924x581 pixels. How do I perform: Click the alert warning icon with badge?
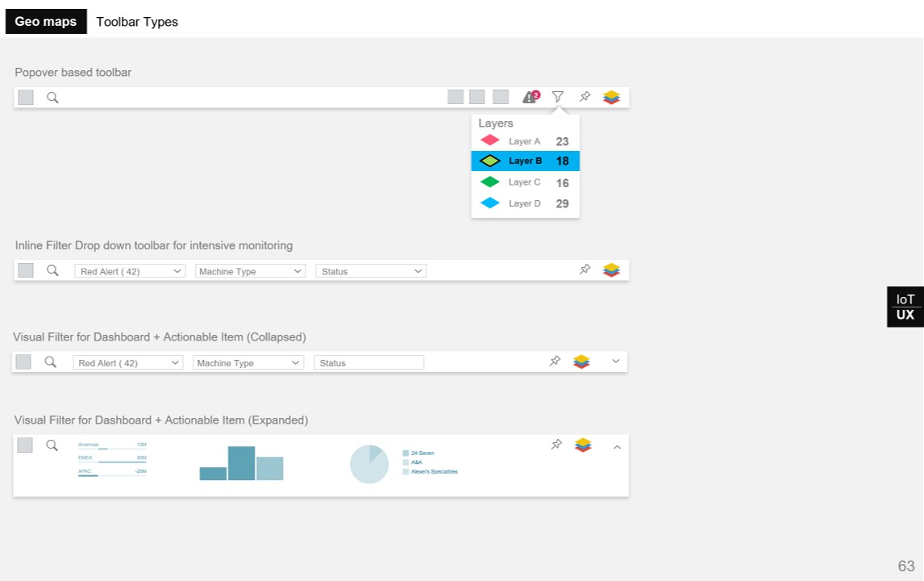click(x=530, y=97)
